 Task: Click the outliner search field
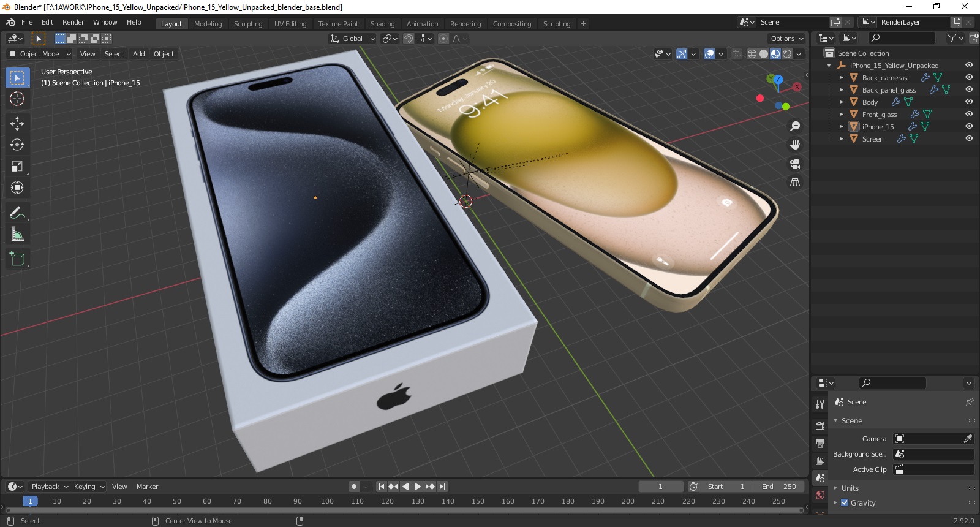click(x=901, y=38)
